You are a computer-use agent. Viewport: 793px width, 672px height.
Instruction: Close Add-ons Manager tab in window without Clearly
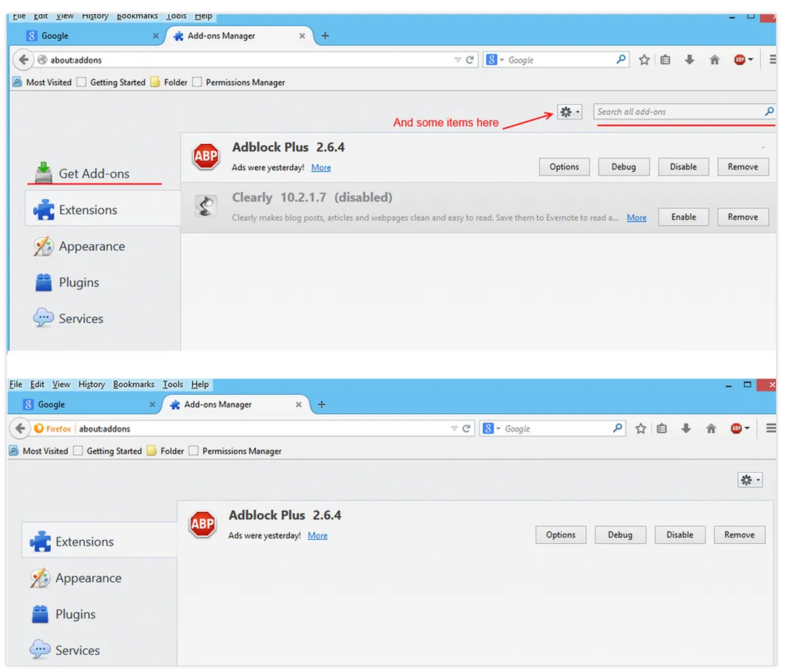pos(298,404)
